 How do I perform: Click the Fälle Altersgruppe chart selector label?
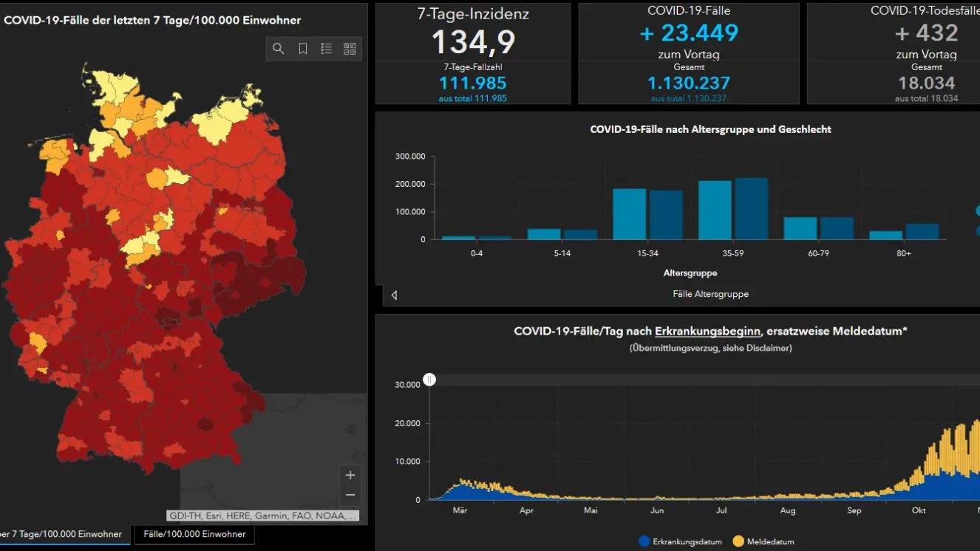[x=710, y=294]
